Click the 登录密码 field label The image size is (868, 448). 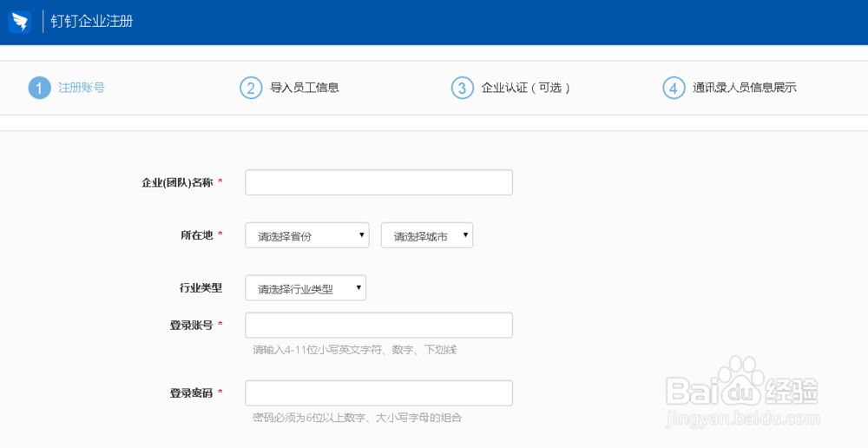click(x=191, y=392)
